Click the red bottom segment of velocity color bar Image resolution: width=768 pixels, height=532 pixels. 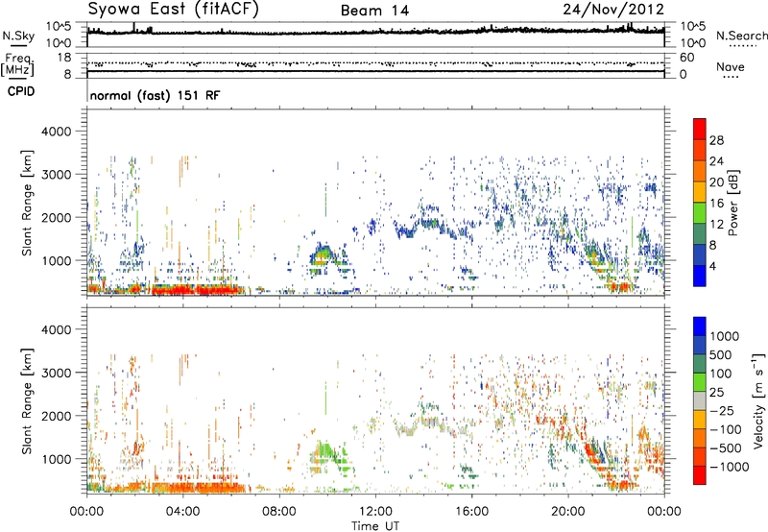click(x=700, y=475)
